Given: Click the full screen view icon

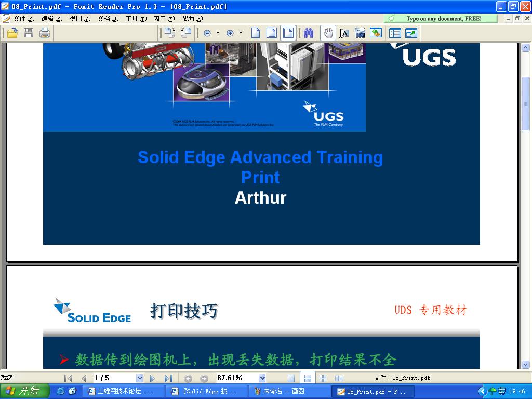Looking at the screenshot, I should coord(411,33).
